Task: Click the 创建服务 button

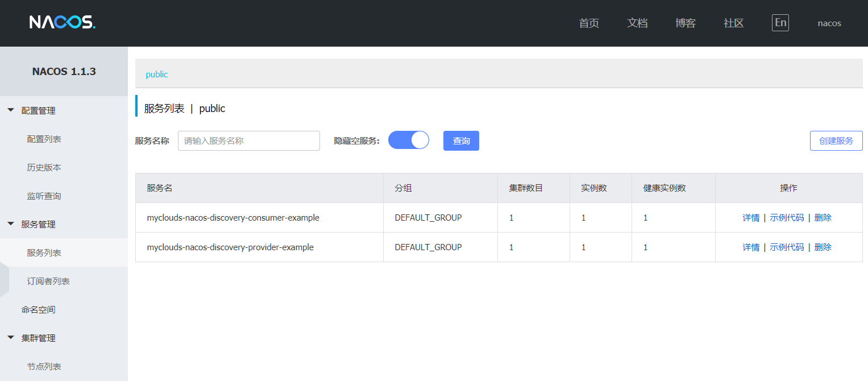Action: coord(836,140)
